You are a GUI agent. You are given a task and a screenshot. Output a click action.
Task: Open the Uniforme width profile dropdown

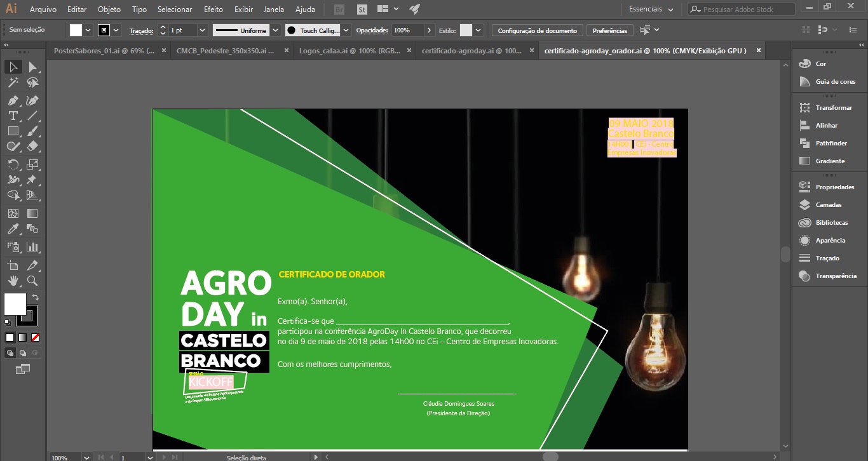click(x=275, y=30)
